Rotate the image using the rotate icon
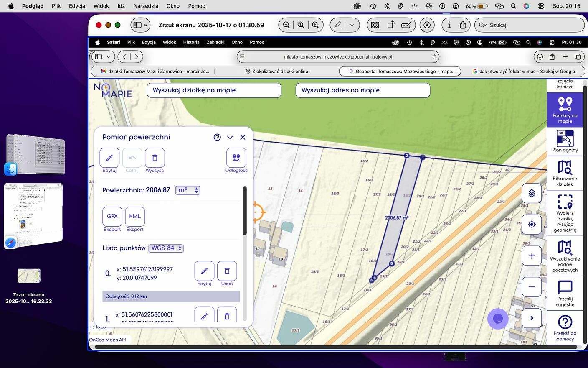 pyautogui.click(x=391, y=25)
